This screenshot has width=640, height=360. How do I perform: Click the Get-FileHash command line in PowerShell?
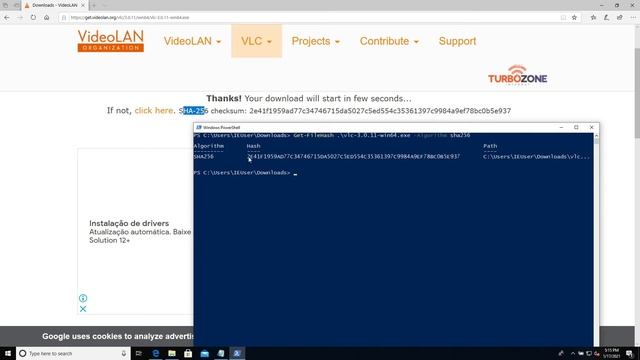click(x=332, y=135)
